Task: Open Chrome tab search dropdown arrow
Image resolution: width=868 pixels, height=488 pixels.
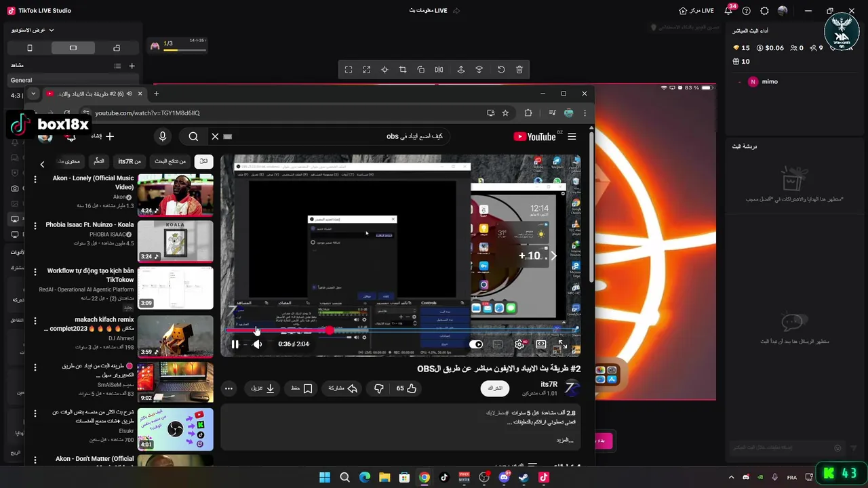Action: 33,94
